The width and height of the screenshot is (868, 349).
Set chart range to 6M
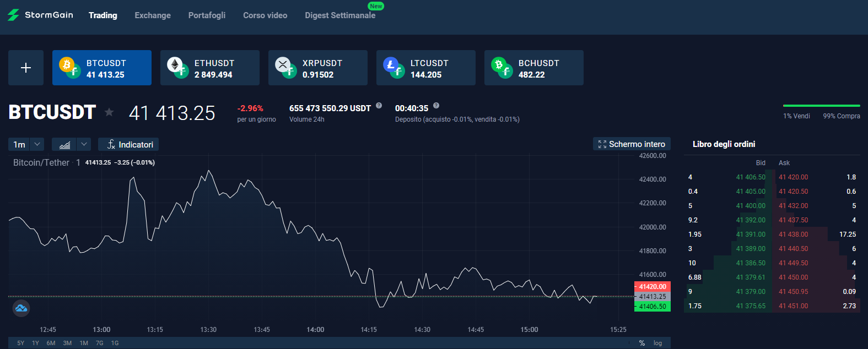pyautogui.click(x=51, y=343)
